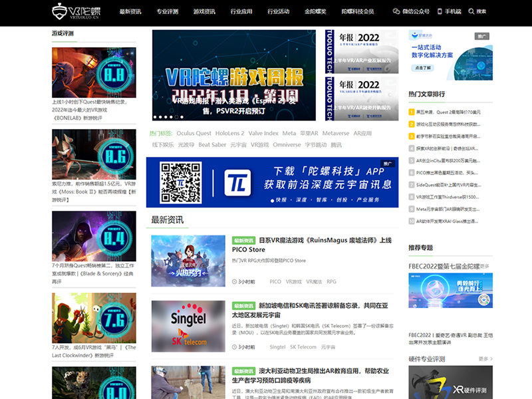Click the Metaverse hot tag
This screenshot has height=399, width=532.
336,134
